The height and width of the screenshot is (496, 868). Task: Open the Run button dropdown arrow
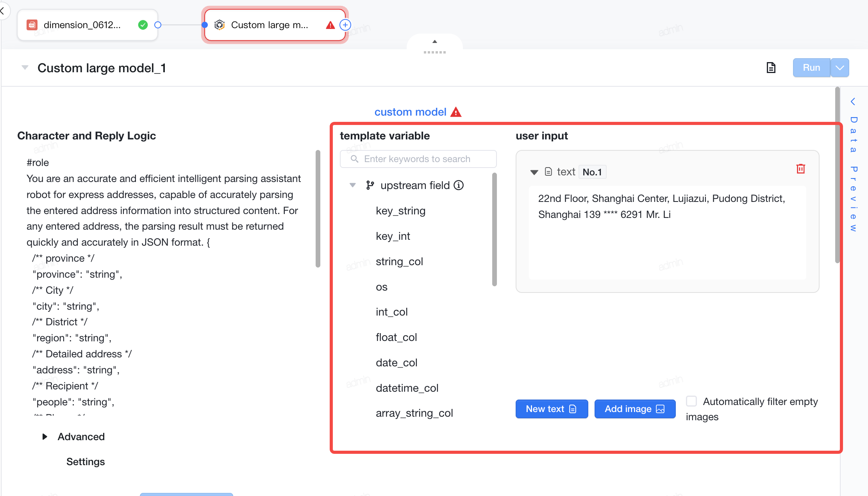click(840, 68)
